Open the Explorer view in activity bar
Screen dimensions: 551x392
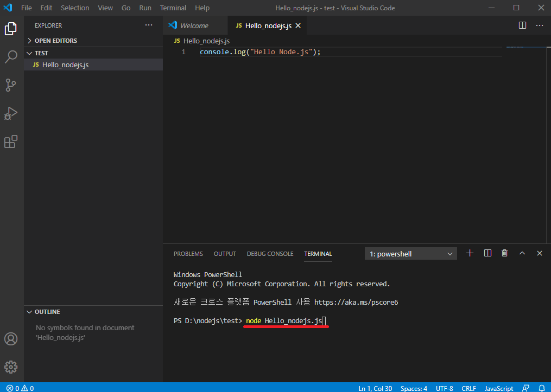click(11, 28)
